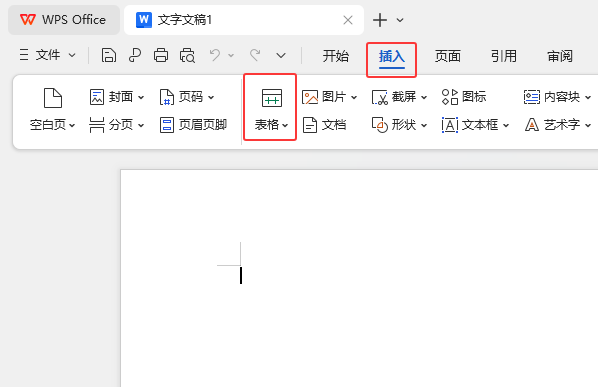Image resolution: width=598 pixels, height=387 pixels.
Task: Click the 截屏 screenshot button
Action: point(394,97)
